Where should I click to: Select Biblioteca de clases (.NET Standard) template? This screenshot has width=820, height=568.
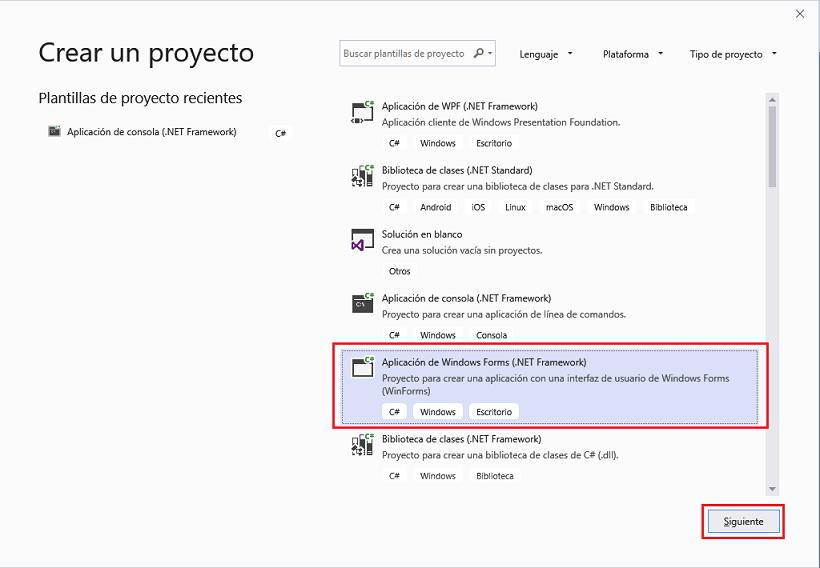pyautogui.click(x=552, y=188)
